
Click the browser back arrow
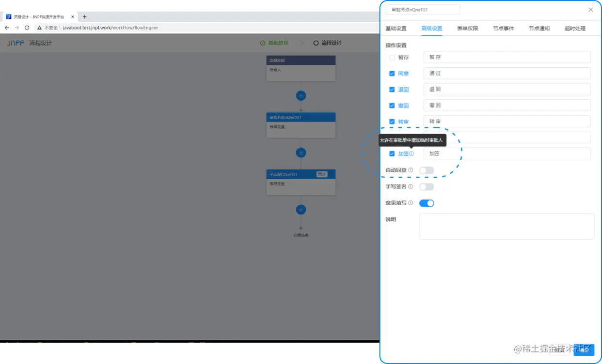click(7, 28)
